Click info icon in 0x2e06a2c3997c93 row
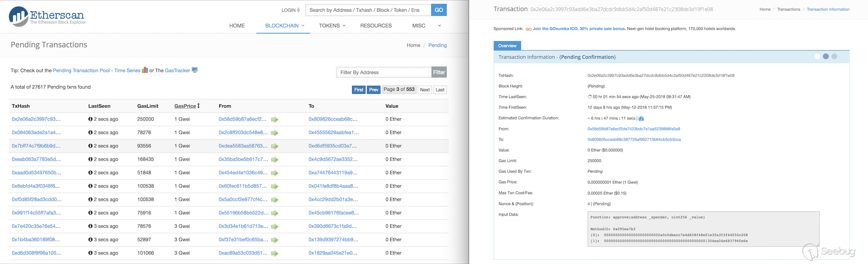 pyautogui.click(x=90, y=119)
